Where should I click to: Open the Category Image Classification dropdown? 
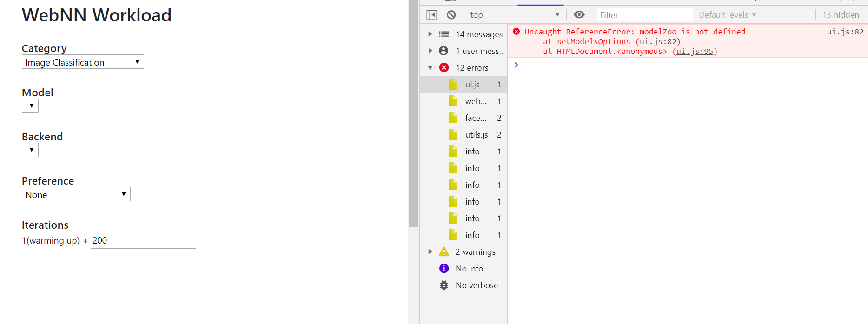click(x=83, y=62)
